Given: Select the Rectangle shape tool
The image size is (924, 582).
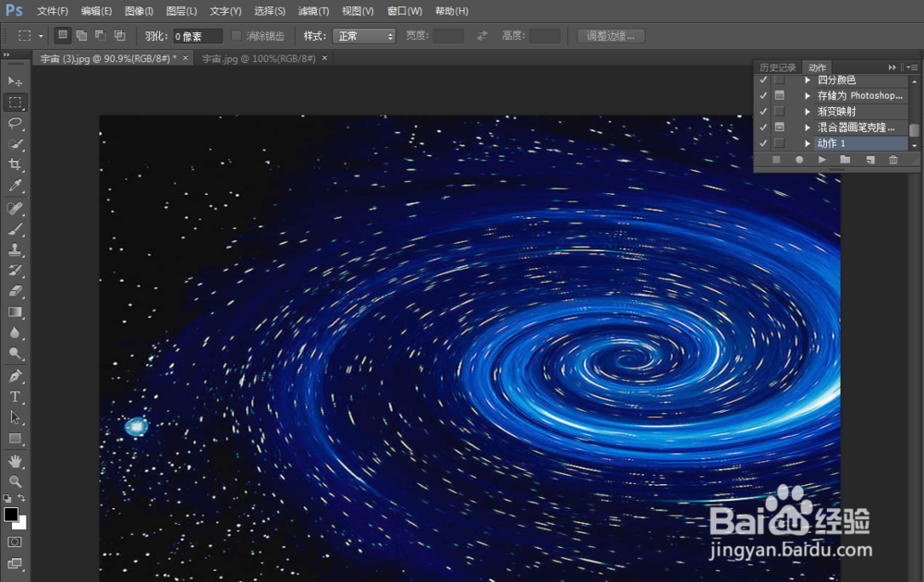Looking at the screenshot, I should (x=15, y=438).
